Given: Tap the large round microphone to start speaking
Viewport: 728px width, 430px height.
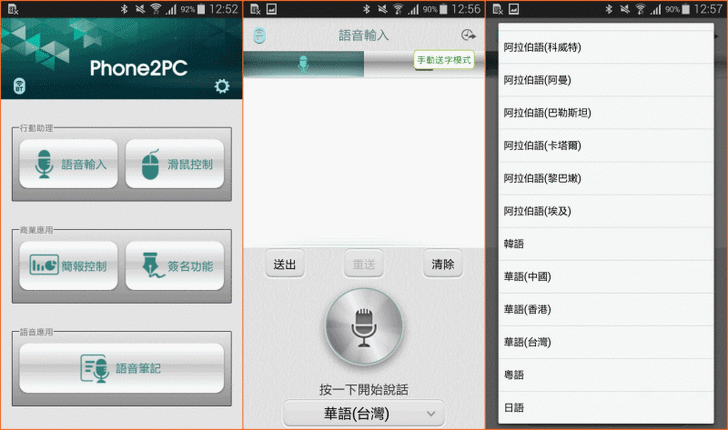Looking at the screenshot, I should 364,327.
